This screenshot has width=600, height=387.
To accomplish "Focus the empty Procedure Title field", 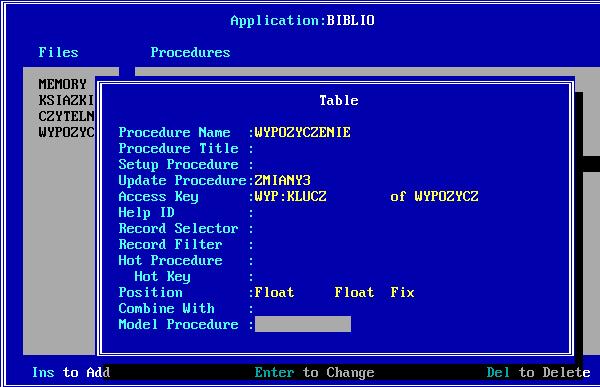I will coord(303,149).
